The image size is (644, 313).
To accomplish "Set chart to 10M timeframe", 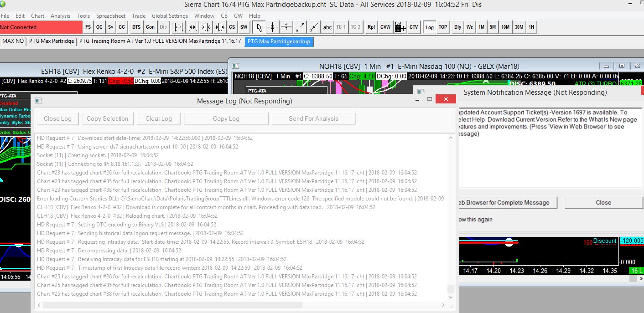I will 505,27.
